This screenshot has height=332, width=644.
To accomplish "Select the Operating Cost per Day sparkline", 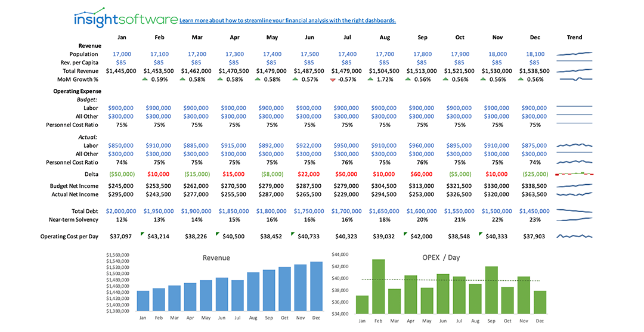I will (x=574, y=237).
